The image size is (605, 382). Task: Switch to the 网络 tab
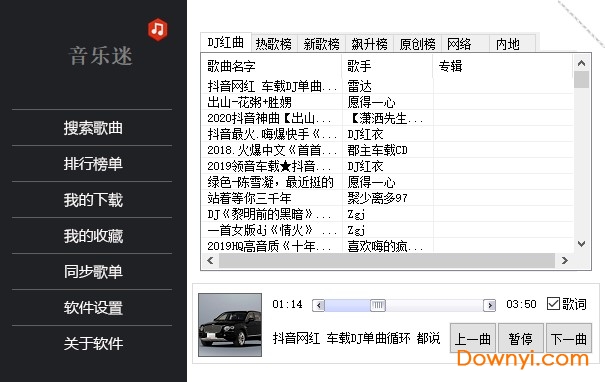pyautogui.click(x=465, y=44)
